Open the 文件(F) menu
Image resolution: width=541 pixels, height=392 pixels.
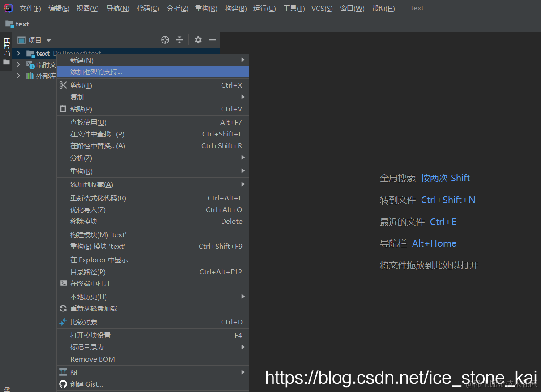30,8
